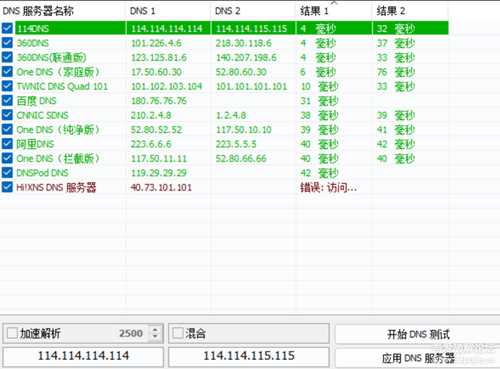Click the 114.114.114.114 field at bottom
The width and height of the screenshot is (500, 369).
(x=83, y=356)
